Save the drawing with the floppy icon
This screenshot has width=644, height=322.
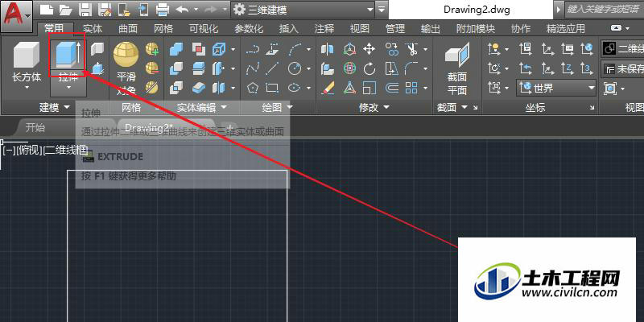(x=85, y=10)
